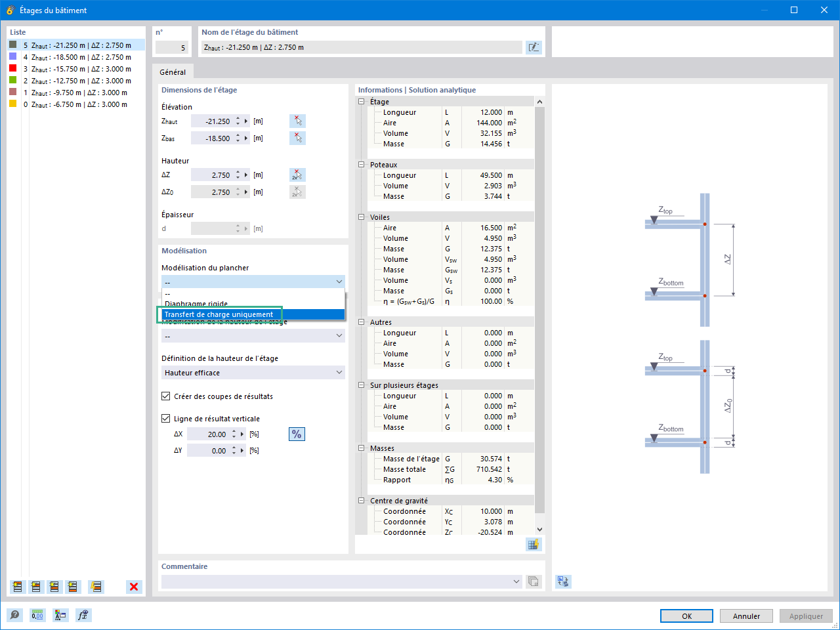Click the yellow swatch of story 0
840x630 pixels.
coord(12,104)
